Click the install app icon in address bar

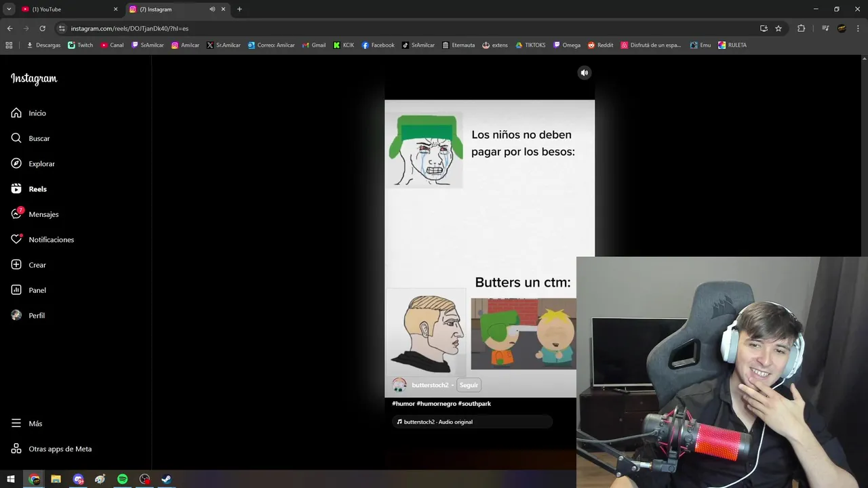point(764,28)
